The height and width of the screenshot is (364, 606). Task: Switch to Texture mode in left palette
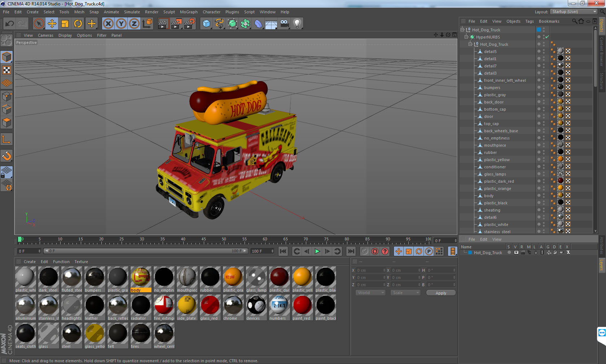7,70
